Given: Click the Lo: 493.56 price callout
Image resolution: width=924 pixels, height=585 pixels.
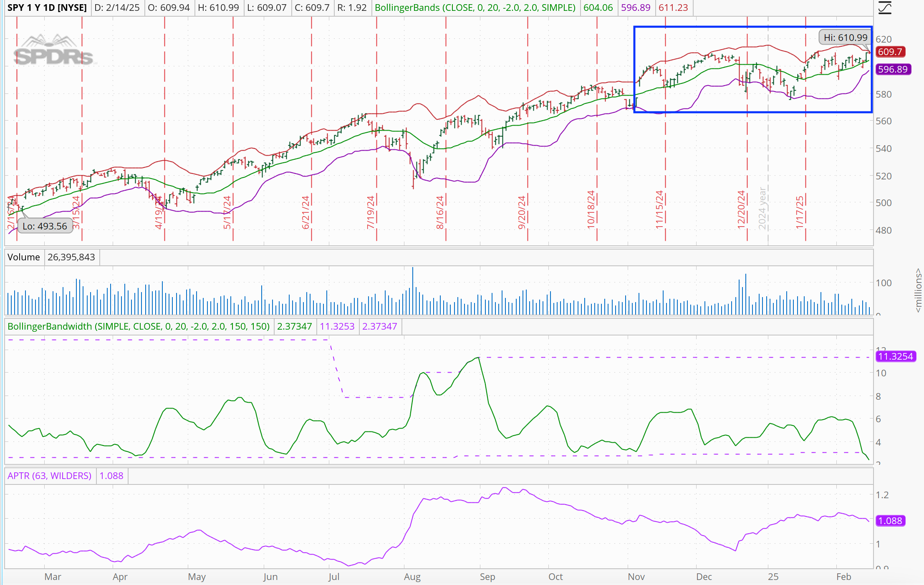Looking at the screenshot, I should (45, 226).
